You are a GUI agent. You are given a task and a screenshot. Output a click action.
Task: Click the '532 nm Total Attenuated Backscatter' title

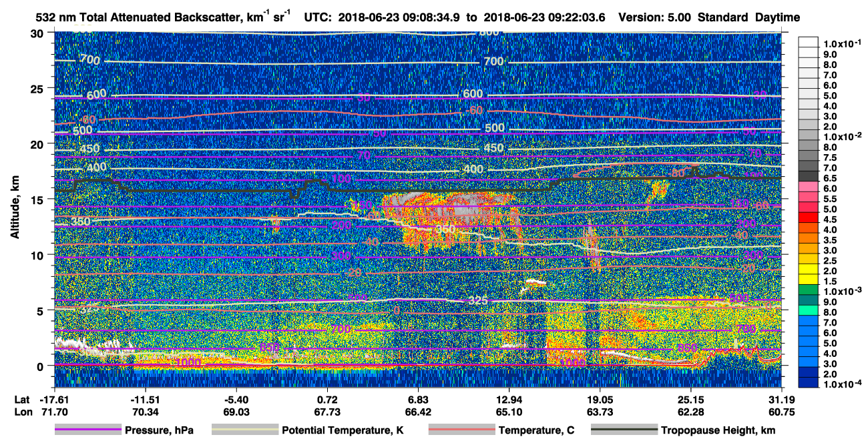pyautogui.click(x=164, y=17)
